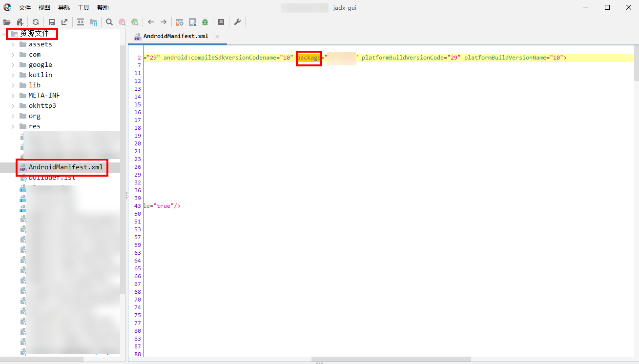639x364 pixels.
Task: Toggle the Flatten Packages toolbar button
Action: click(93, 22)
